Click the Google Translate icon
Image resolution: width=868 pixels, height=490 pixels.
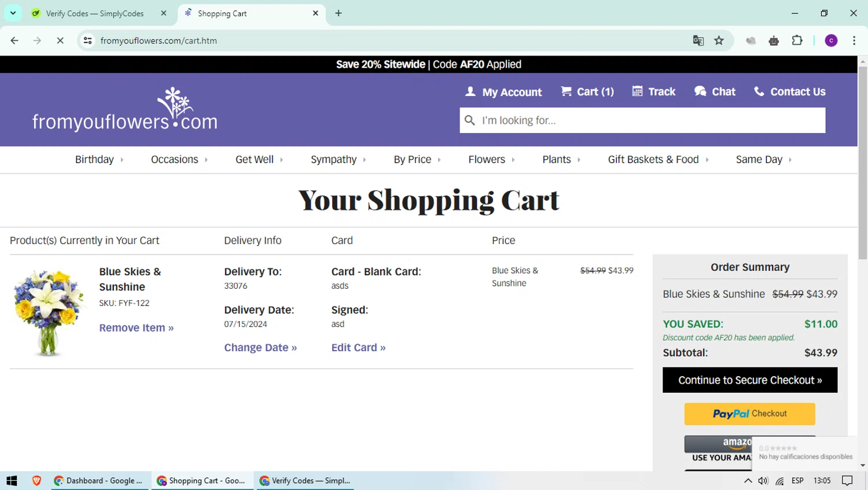[698, 40]
